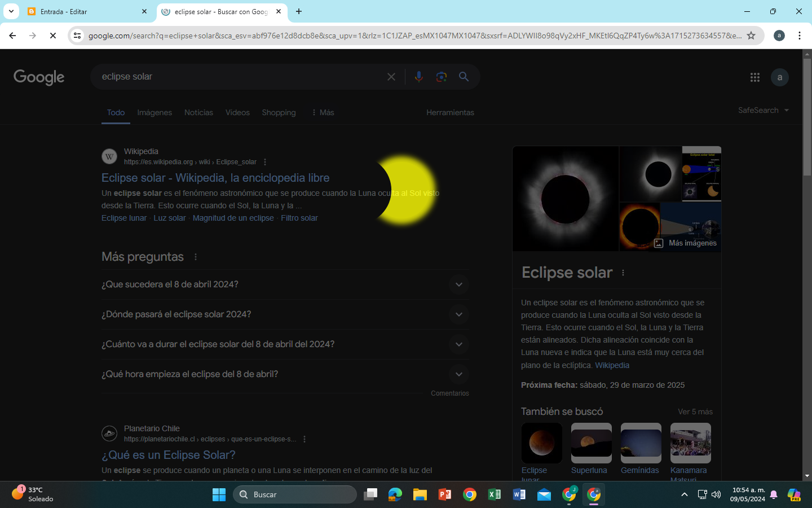Open the '¿Qué es un Eclipse Solar?' result
The image size is (812, 508).
point(169,455)
